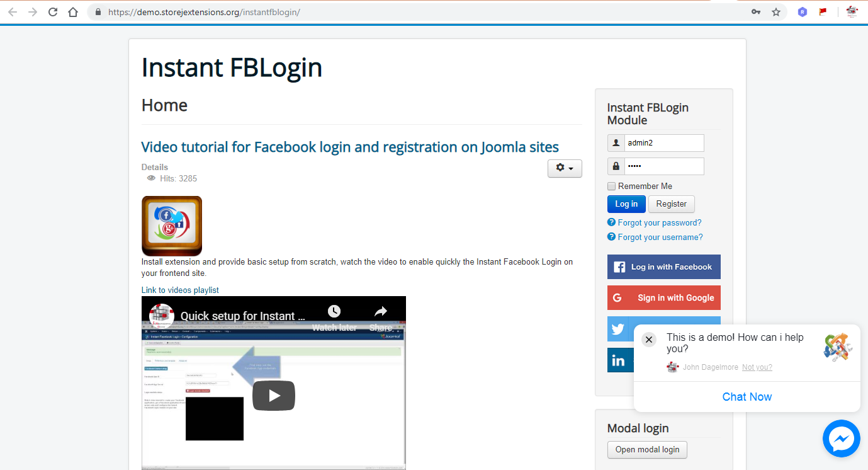Image resolution: width=868 pixels, height=470 pixels.
Task: Share the YouTube video
Action: (381, 317)
